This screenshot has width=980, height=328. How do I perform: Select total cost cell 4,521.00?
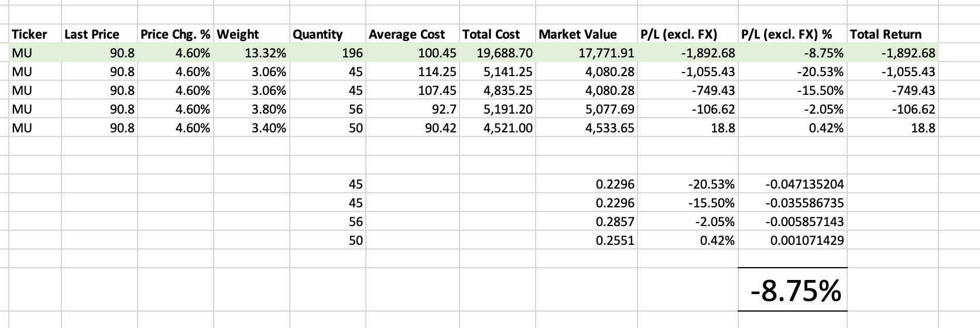[x=498, y=128]
